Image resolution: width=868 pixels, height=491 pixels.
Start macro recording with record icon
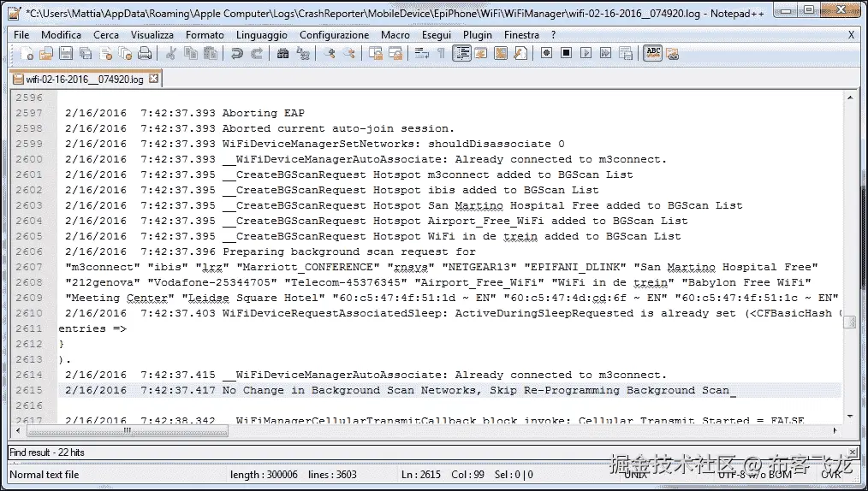[x=546, y=53]
